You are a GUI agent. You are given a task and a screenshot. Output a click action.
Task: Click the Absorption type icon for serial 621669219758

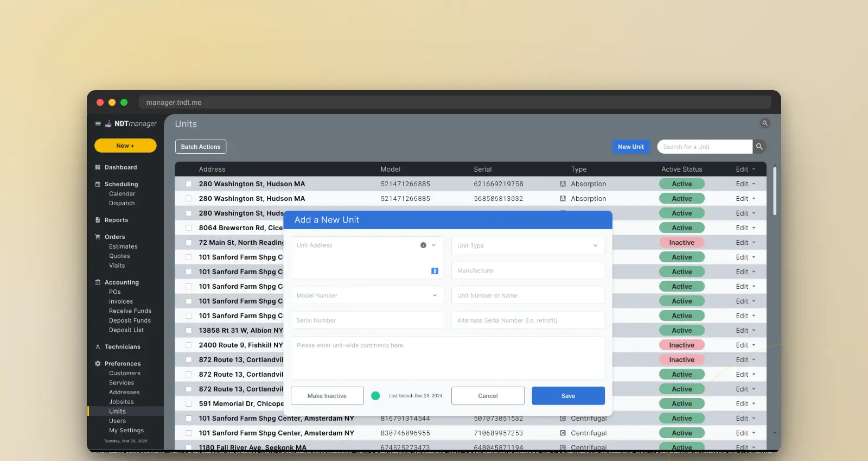(563, 184)
